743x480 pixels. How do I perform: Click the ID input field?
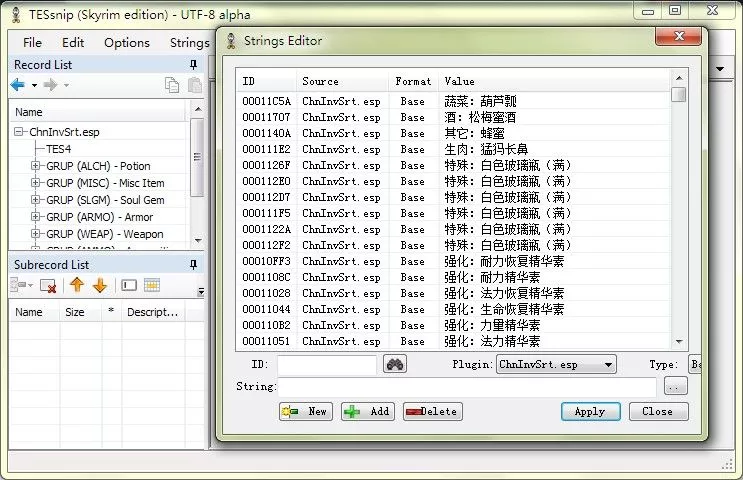[x=327, y=364]
